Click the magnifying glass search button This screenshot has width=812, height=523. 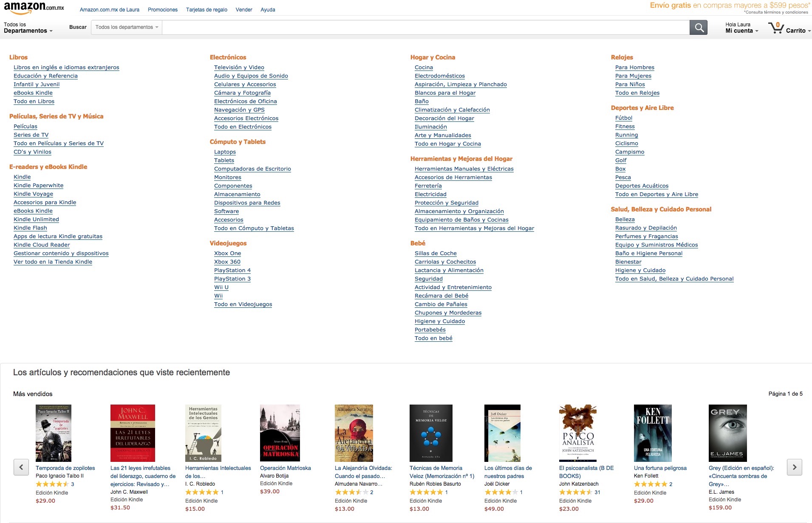[x=698, y=28]
